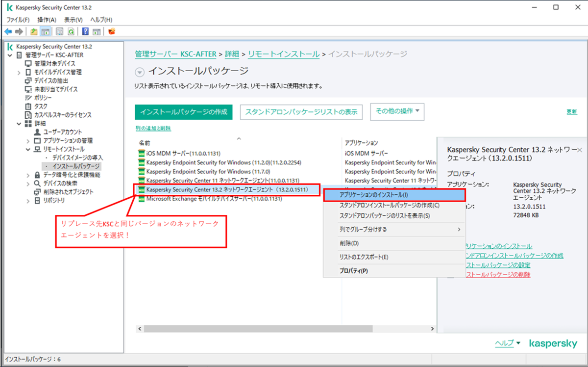The height and width of the screenshot is (367, 588).
Task: Select the Mobile device management phone icon
Action: pos(28,72)
